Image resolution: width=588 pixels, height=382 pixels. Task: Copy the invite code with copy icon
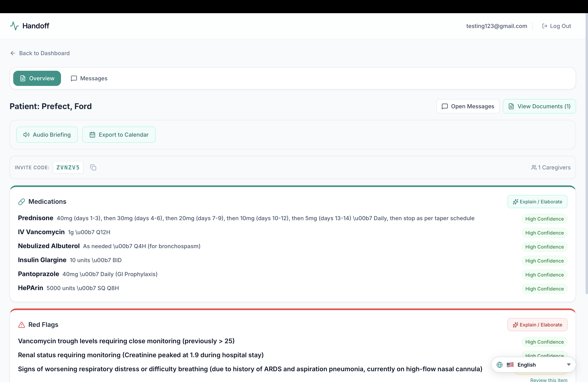click(93, 168)
